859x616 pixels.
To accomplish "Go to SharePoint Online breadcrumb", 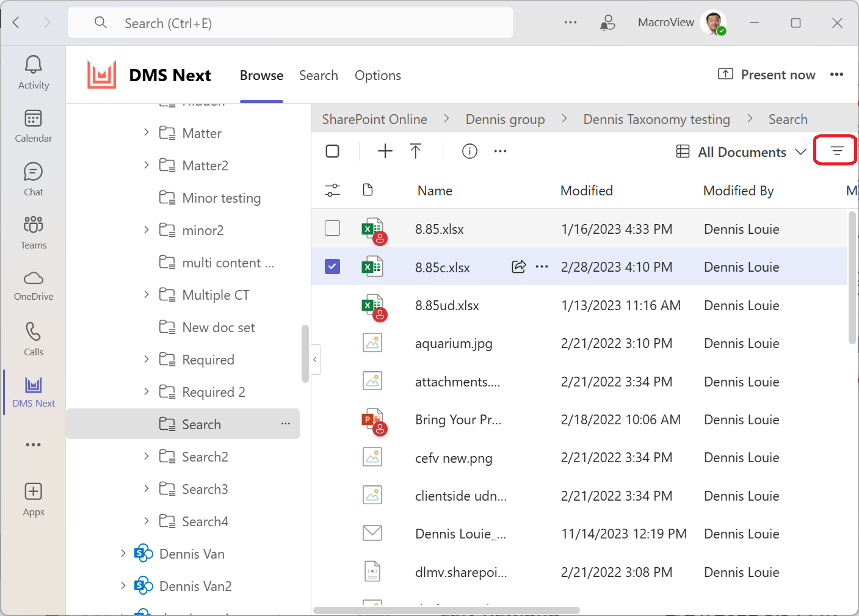I will pyautogui.click(x=374, y=119).
